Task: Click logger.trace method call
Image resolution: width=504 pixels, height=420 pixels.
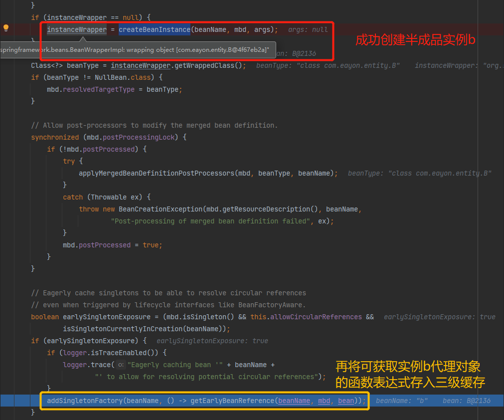Action: point(87,365)
